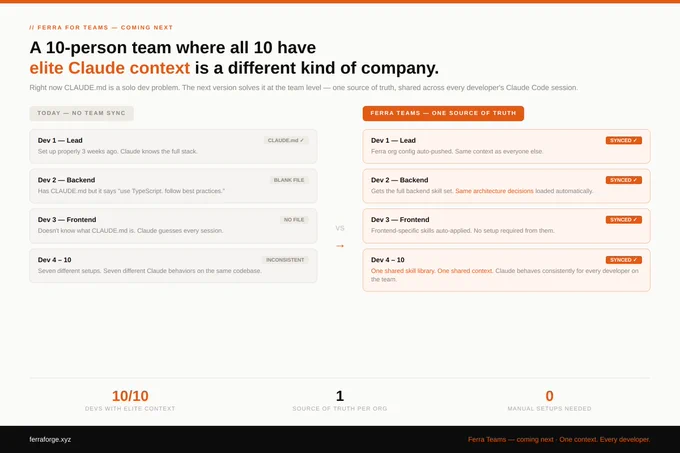Click 'MANUAL SETUPS NEEDED' caption
The height and width of the screenshot is (453, 680).
549,408
